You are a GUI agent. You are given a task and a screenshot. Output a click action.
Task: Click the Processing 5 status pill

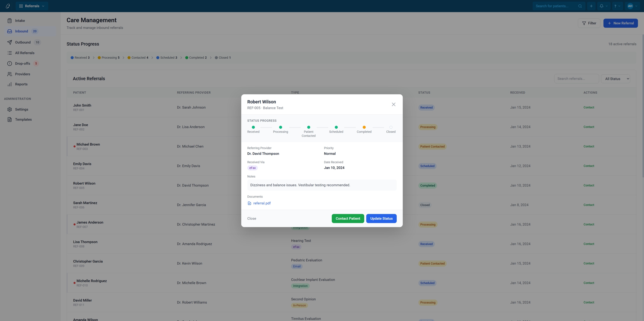tap(108, 58)
